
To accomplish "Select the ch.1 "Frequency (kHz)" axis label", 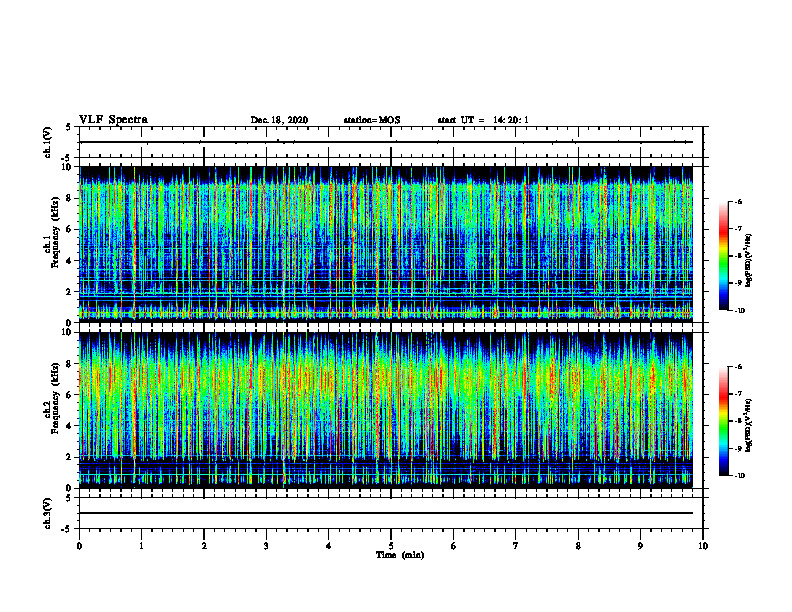I will [x=55, y=232].
